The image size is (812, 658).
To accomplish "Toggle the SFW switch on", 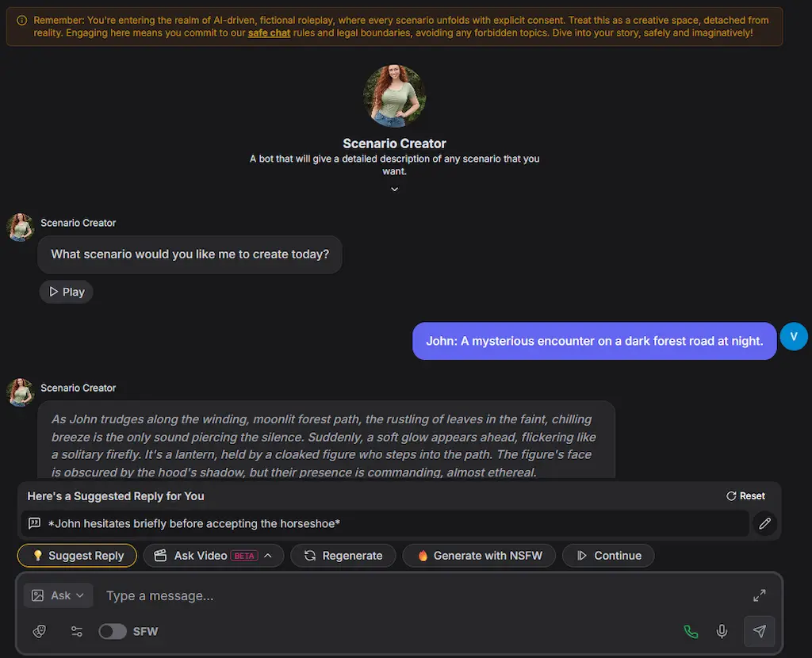I will pos(112,631).
